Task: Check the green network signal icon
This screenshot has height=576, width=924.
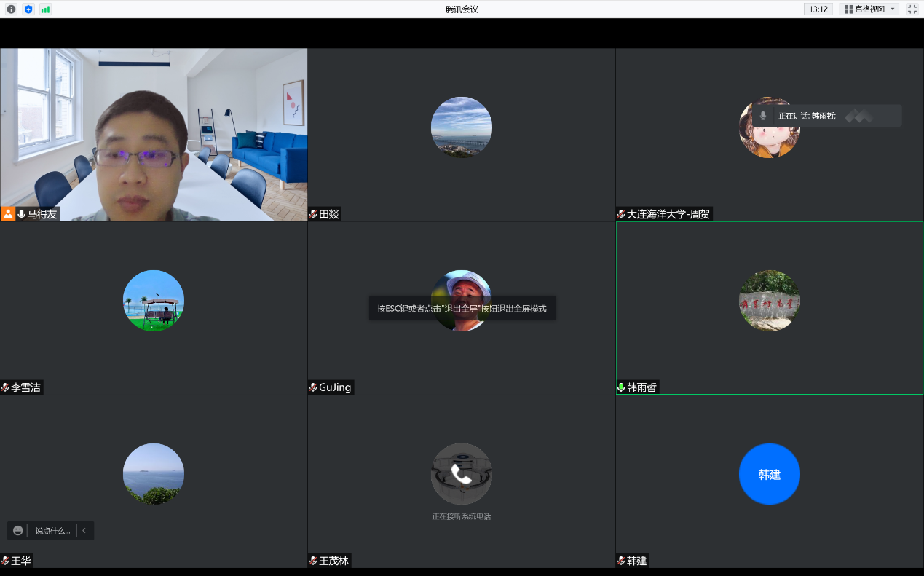Action: coord(45,9)
